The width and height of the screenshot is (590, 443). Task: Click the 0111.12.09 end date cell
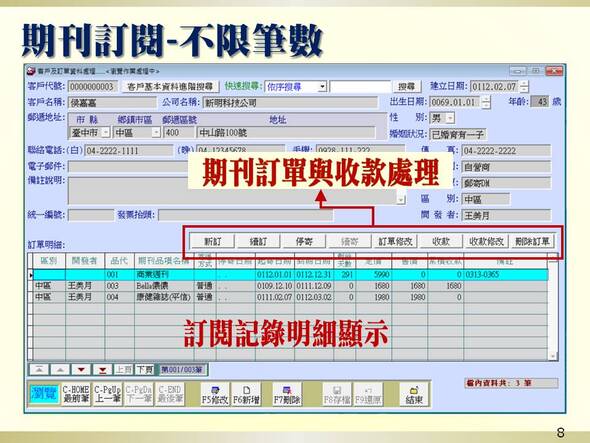click(x=314, y=286)
